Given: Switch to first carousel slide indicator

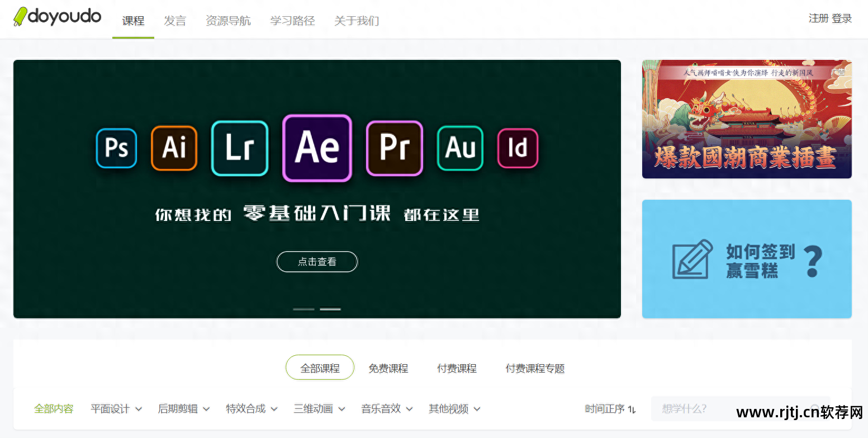Looking at the screenshot, I should (303, 309).
